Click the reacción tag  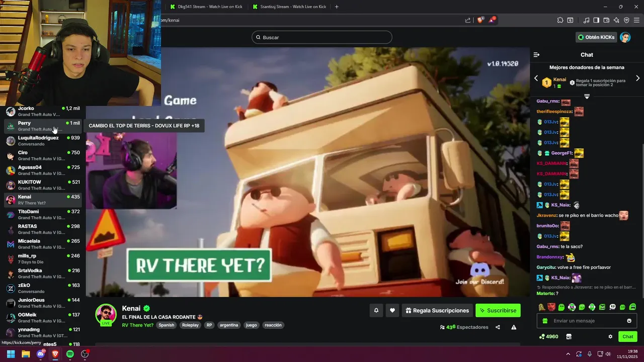point(273,325)
